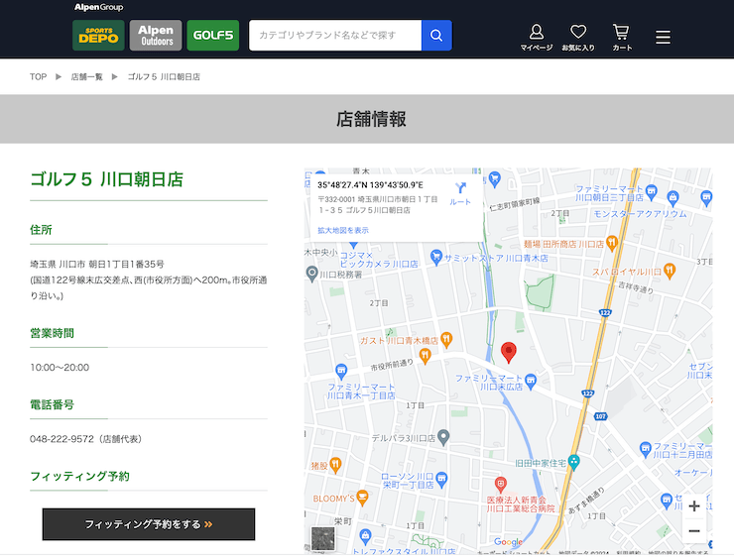Click the route directions icon on map
The width and height of the screenshot is (734, 560).
[x=460, y=192]
